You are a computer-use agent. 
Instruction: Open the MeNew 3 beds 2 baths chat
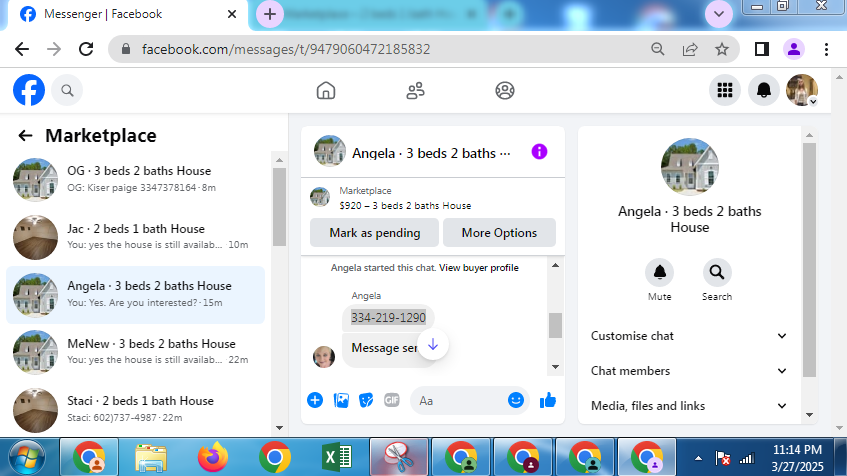pyautogui.click(x=136, y=352)
